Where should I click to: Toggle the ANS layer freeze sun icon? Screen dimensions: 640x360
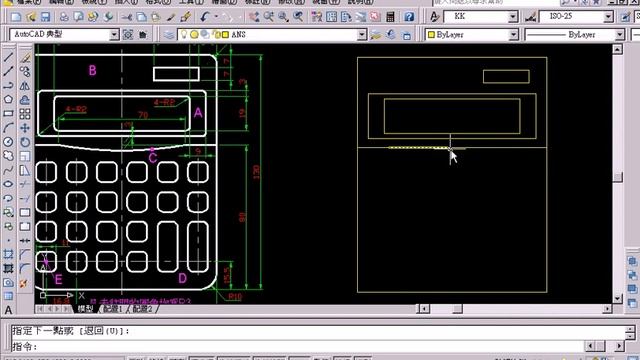coord(194,35)
